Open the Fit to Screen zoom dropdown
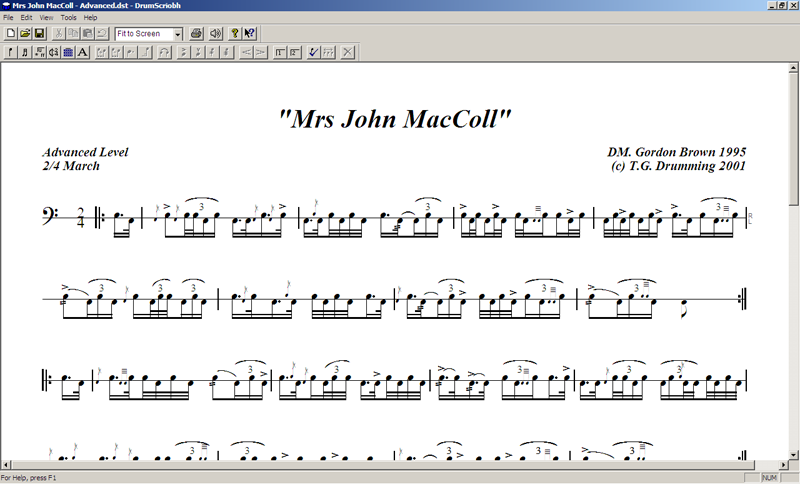This screenshot has height=484, width=800. pyautogui.click(x=178, y=34)
